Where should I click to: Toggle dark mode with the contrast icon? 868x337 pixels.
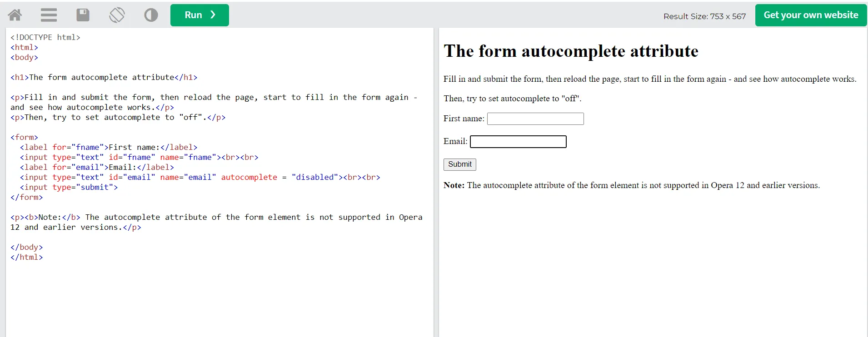pos(151,15)
